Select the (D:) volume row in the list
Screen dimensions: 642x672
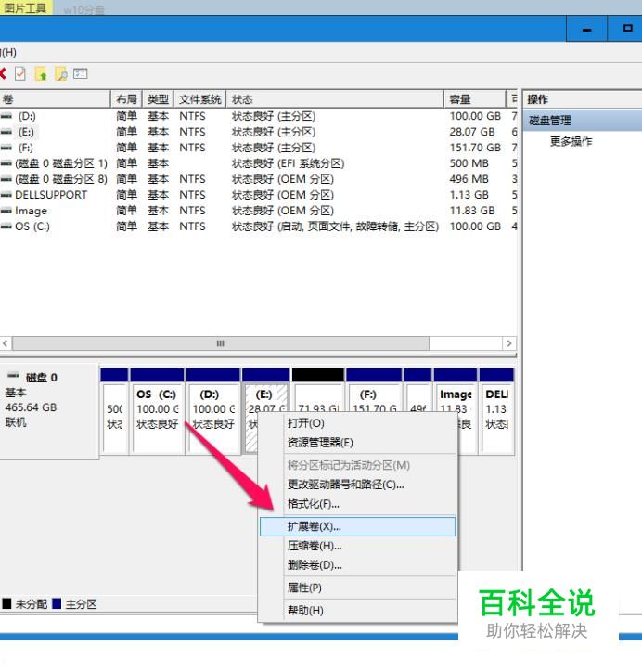[x=258, y=116]
